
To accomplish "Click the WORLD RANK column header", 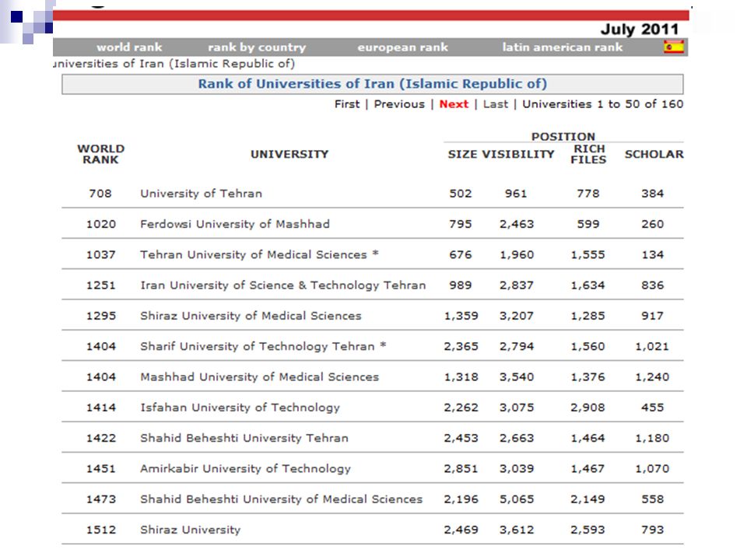I will pos(100,154).
